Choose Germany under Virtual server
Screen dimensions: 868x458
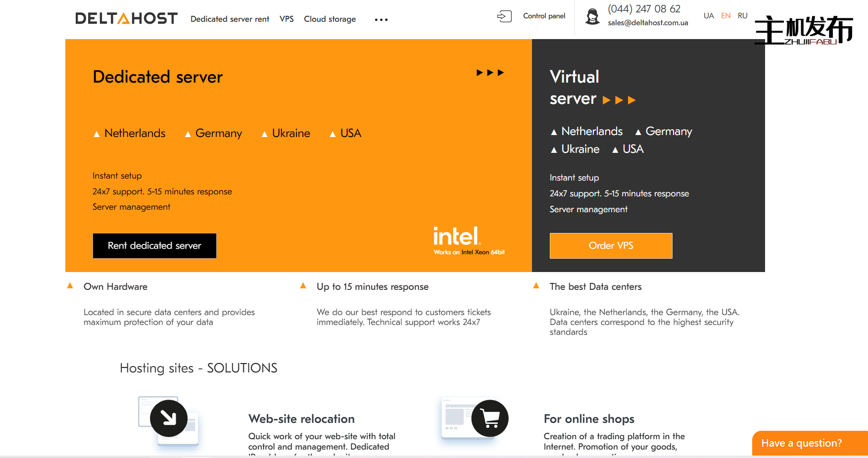pos(668,132)
